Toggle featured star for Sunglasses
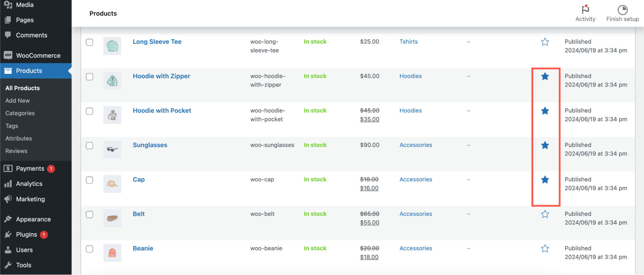The image size is (644, 275). click(545, 146)
